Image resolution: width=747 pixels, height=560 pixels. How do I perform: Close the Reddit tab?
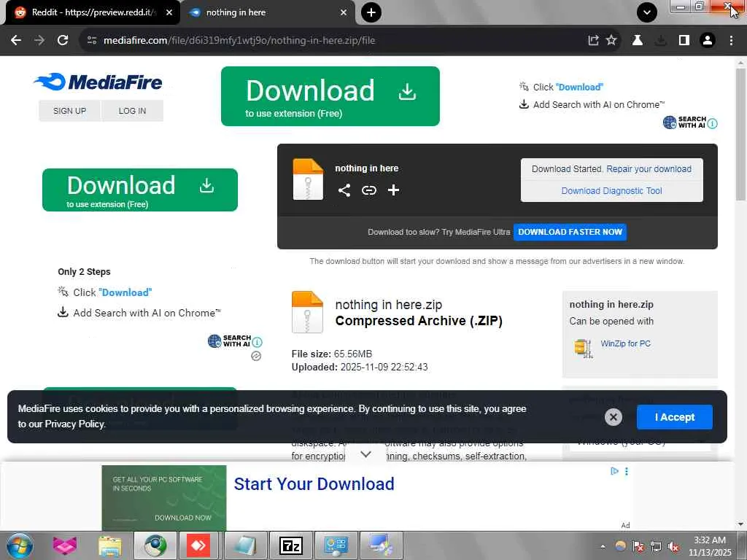click(x=169, y=12)
